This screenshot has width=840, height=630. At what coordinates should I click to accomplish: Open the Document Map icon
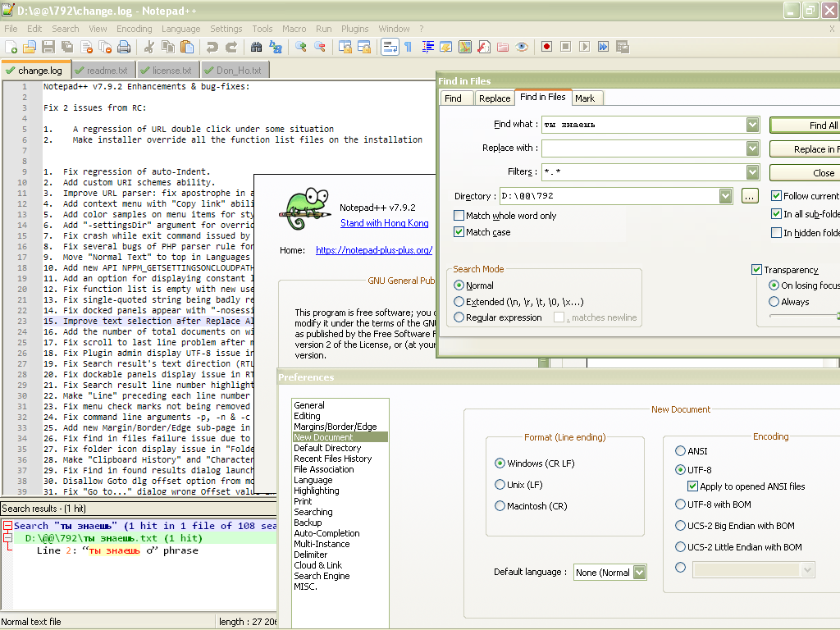(x=465, y=47)
